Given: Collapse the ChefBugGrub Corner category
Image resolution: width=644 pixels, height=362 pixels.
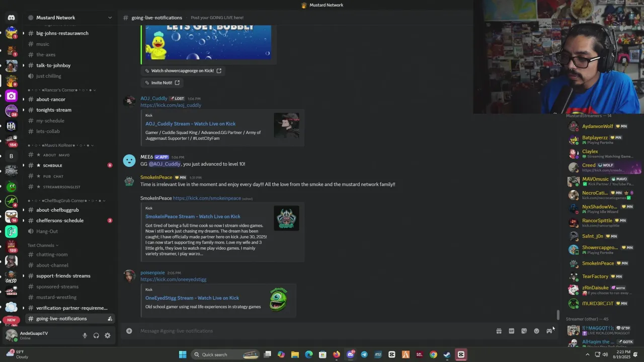Looking at the screenshot, I should click(66, 201).
